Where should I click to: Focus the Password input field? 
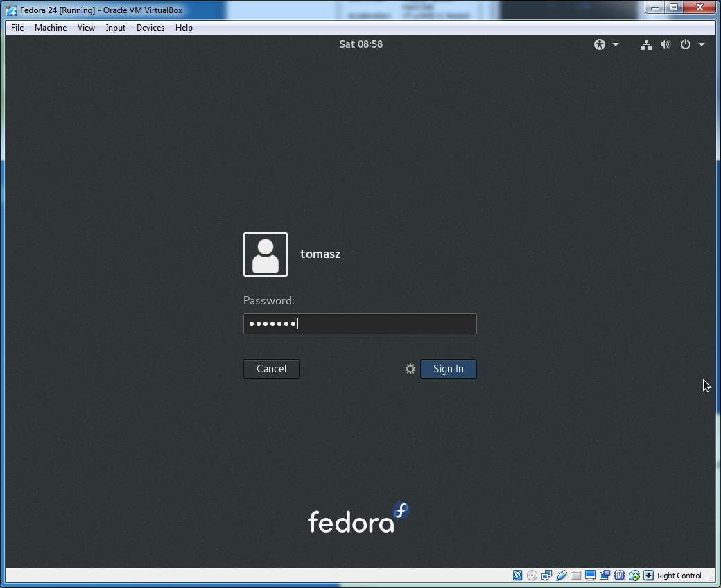point(360,324)
